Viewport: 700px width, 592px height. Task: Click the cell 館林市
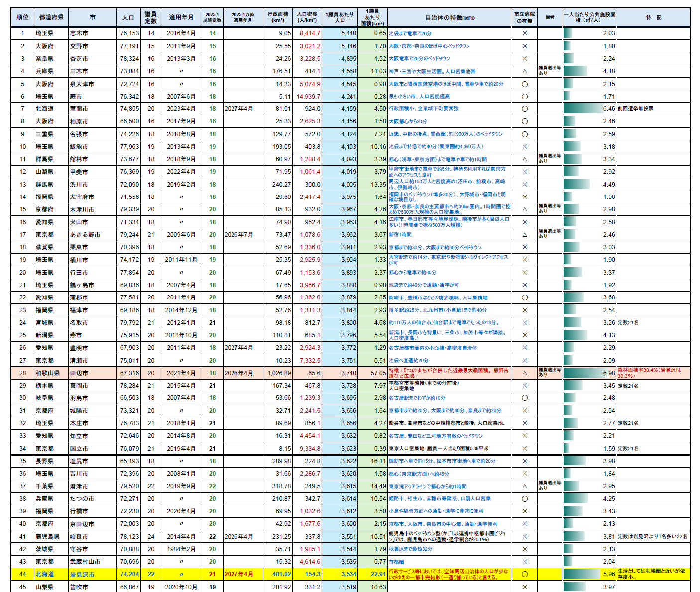pyautogui.click(x=92, y=159)
